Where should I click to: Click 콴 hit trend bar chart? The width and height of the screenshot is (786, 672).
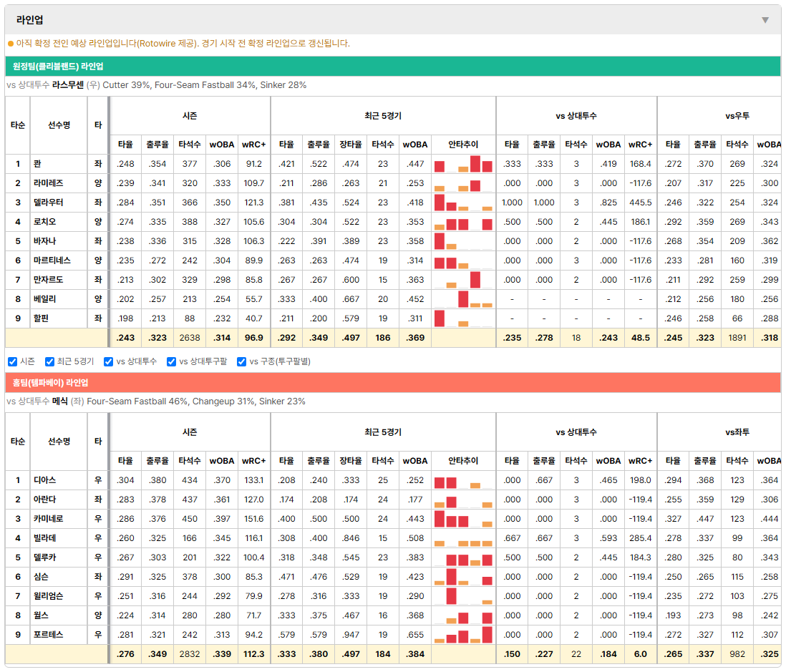(463, 164)
